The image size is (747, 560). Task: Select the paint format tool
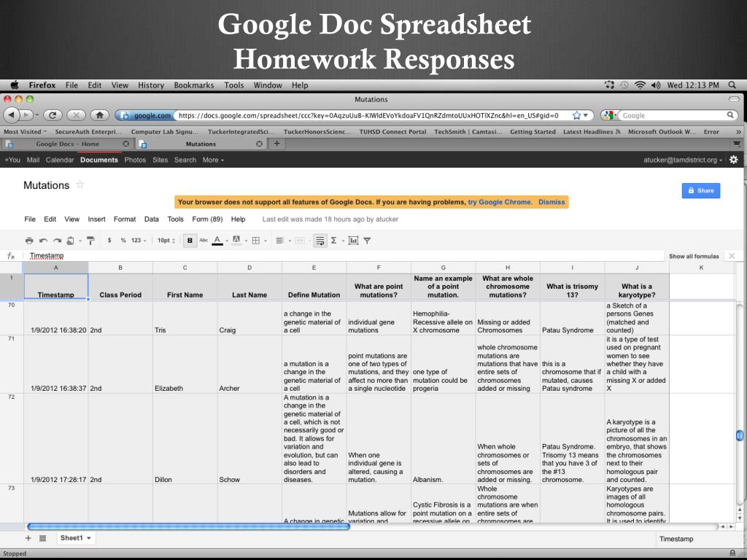click(x=90, y=241)
